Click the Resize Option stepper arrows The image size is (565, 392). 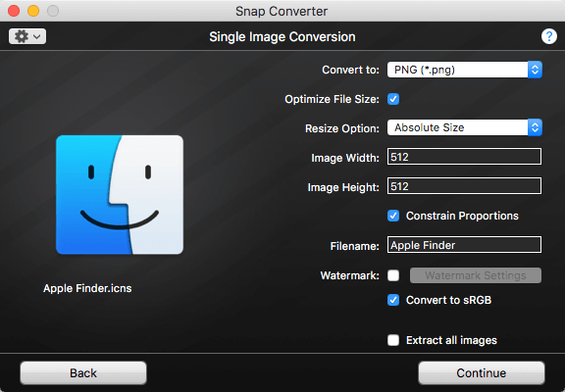[536, 127]
